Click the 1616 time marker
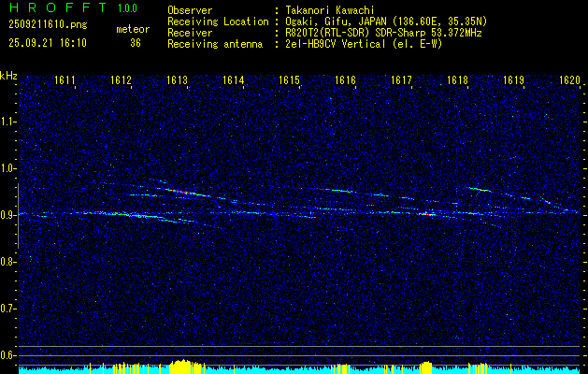The height and width of the screenshot is (374, 588). 345,79
